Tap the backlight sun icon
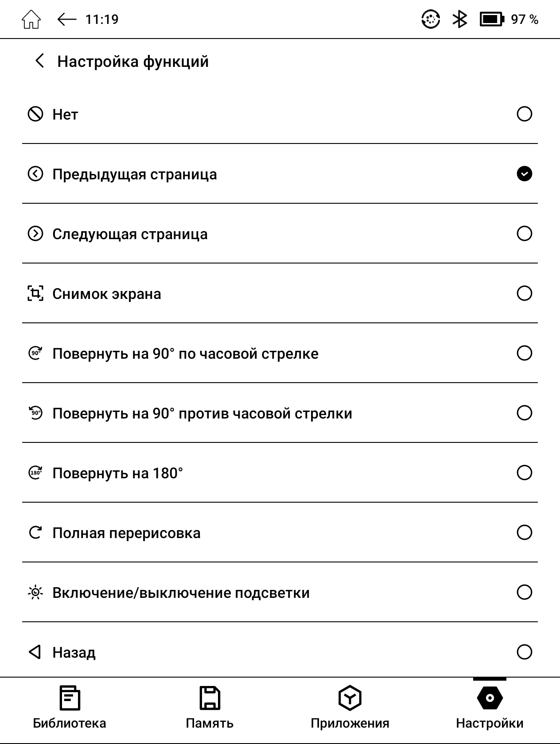The width and height of the screenshot is (560, 744). pos(35,593)
